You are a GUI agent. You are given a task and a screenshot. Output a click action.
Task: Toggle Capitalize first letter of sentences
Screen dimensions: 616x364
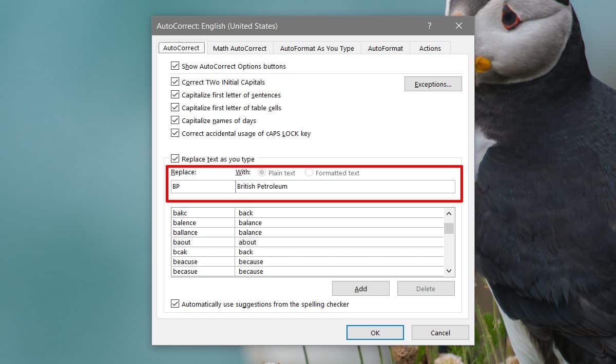(175, 95)
